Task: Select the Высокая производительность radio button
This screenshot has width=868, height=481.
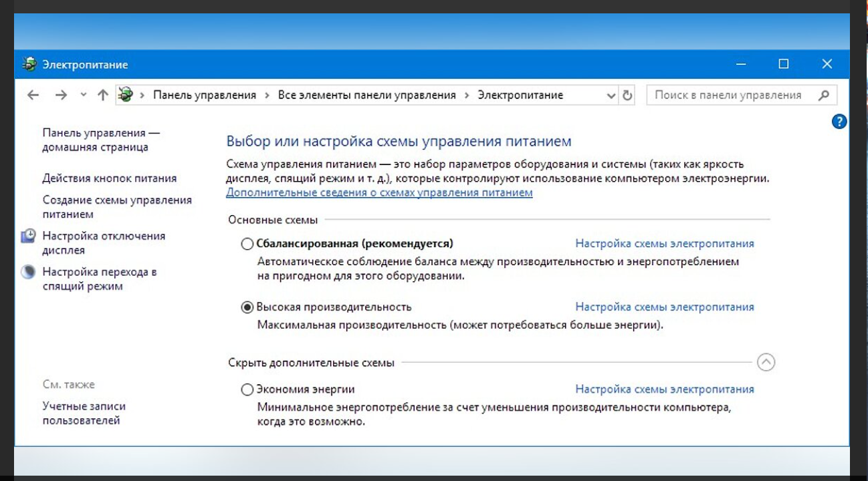Action: [247, 307]
